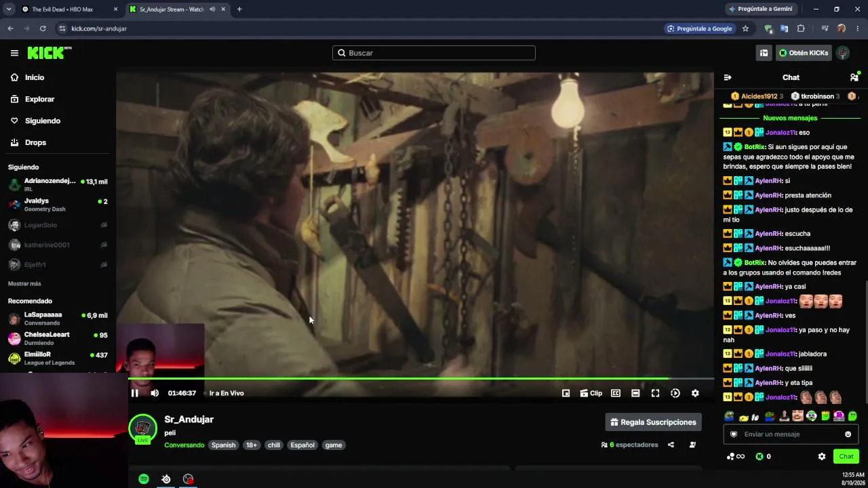
Task: Open the profile avatar menu in Kick header
Action: pos(843,53)
